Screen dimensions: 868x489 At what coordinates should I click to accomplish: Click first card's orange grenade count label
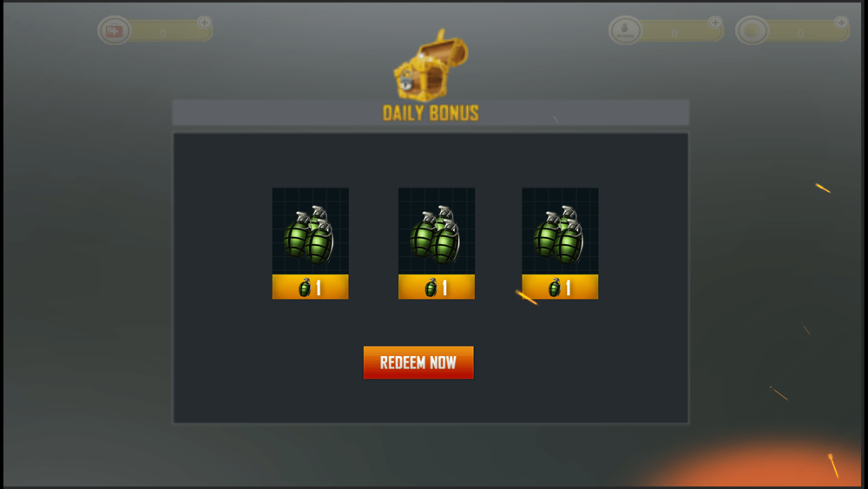tap(310, 287)
